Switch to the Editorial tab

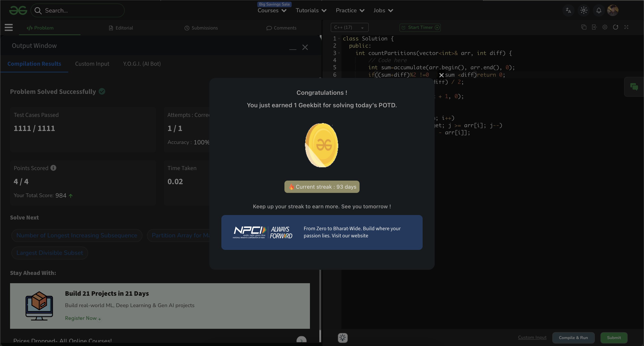click(121, 28)
